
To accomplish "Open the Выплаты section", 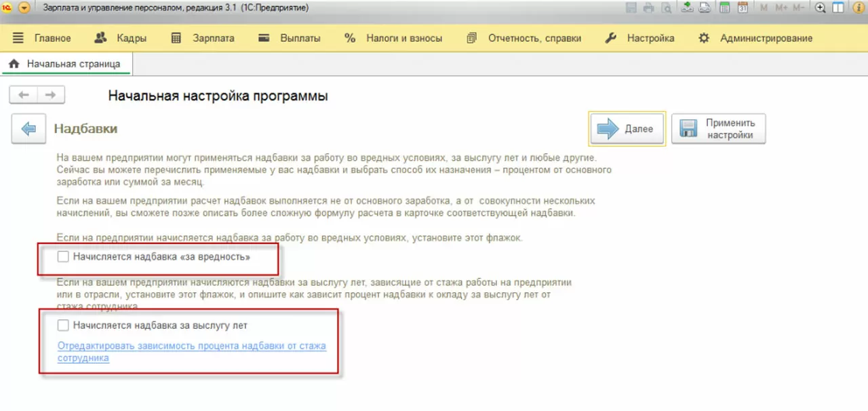I will 290,38.
